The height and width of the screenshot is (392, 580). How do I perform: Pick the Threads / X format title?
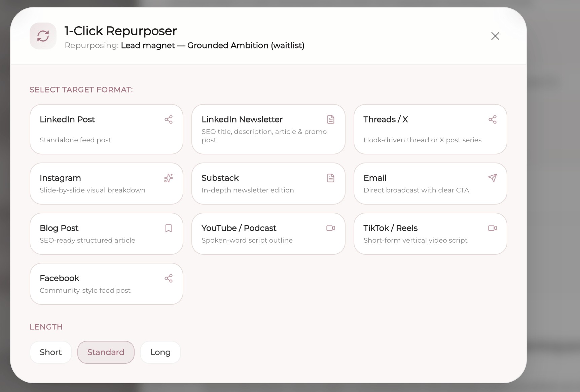pyautogui.click(x=386, y=119)
